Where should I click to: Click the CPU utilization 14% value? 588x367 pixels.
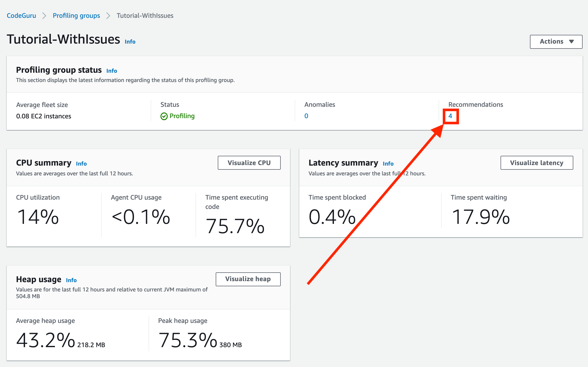[x=38, y=217]
